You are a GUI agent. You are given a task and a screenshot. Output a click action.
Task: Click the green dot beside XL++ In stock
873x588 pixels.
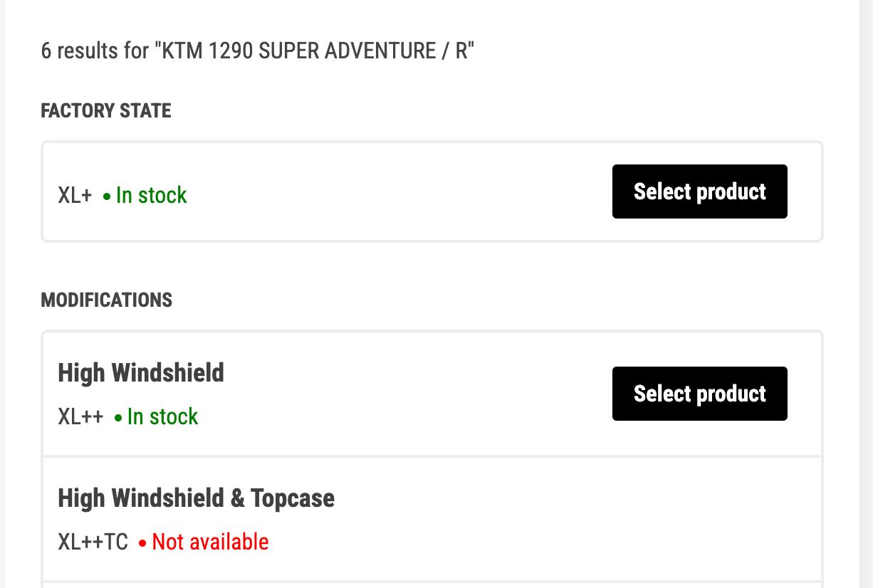point(118,418)
